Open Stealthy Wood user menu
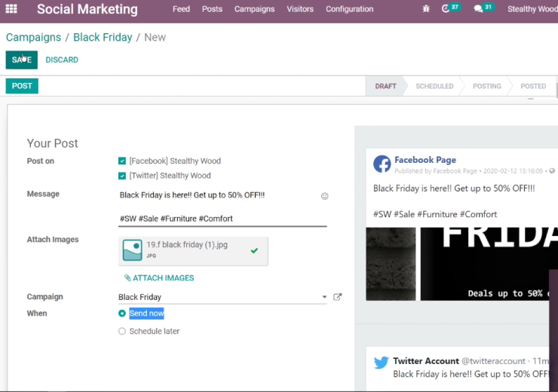This screenshot has height=392, width=558. 532,9
